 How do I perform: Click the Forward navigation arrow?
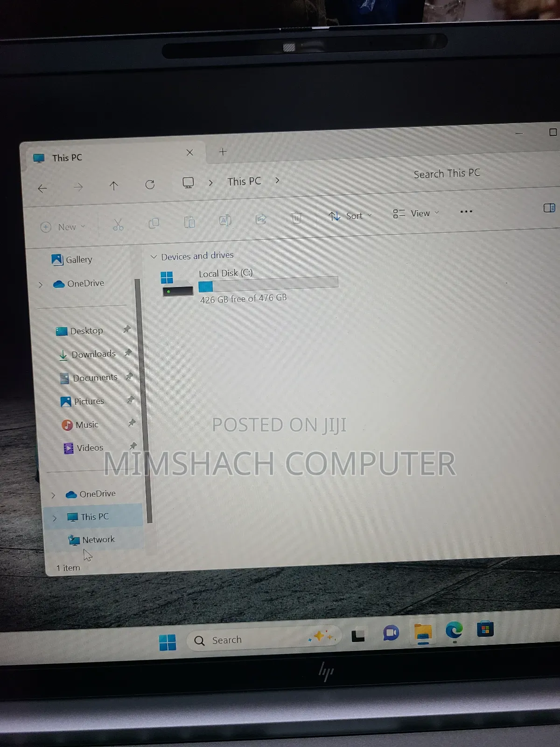click(x=78, y=187)
